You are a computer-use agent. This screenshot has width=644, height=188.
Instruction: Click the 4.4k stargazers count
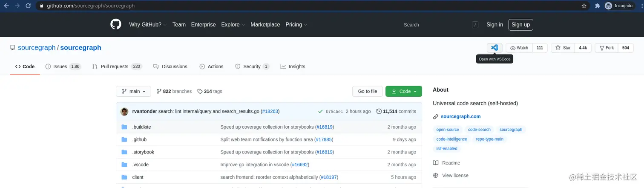click(583, 48)
